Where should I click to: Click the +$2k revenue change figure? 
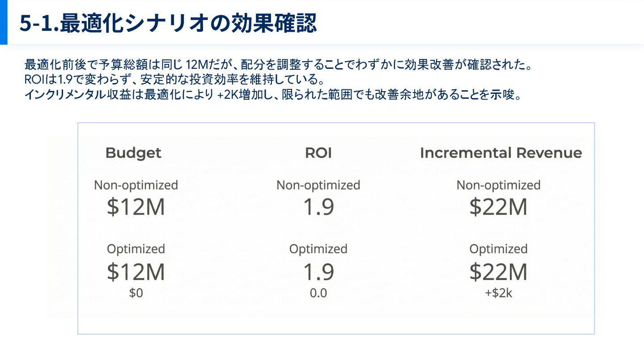click(499, 293)
